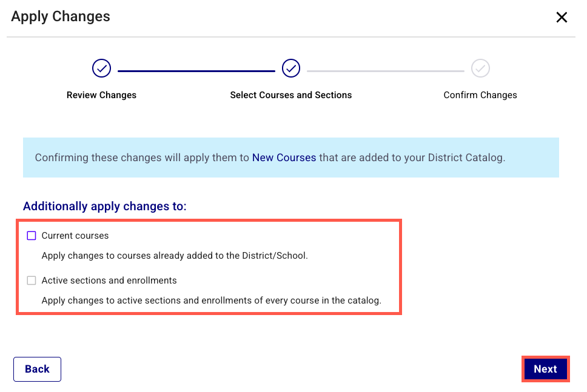Enable the Current courses checkbox
The width and height of the screenshot is (587, 392).
pyautogui.click(x=32, y=236)
